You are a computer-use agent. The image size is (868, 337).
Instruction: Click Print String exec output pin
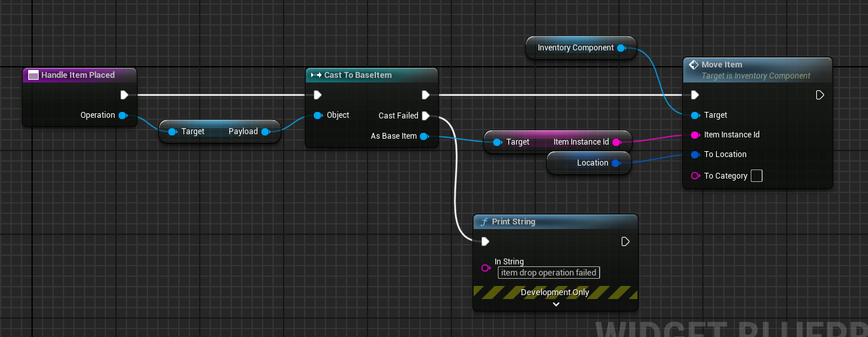(x=625, y=241)
